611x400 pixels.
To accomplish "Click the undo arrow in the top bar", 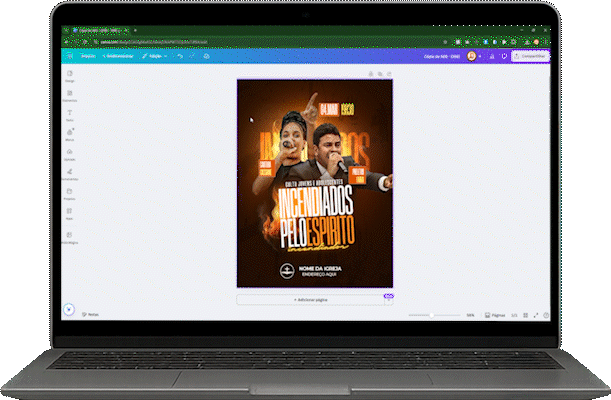I will tap(180, 56).
